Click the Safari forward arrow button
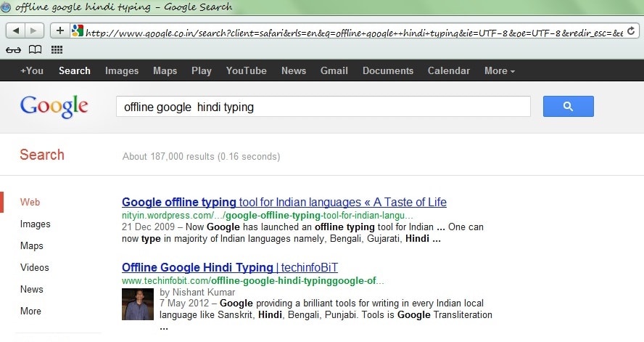This screenshot has height=342, width=644. (34, 30)
